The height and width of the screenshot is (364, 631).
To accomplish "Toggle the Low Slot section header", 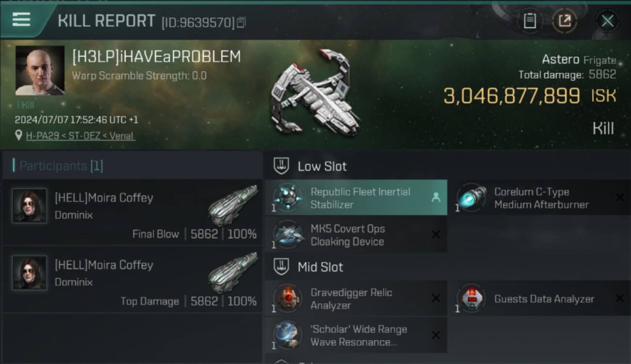I will 322,166.
